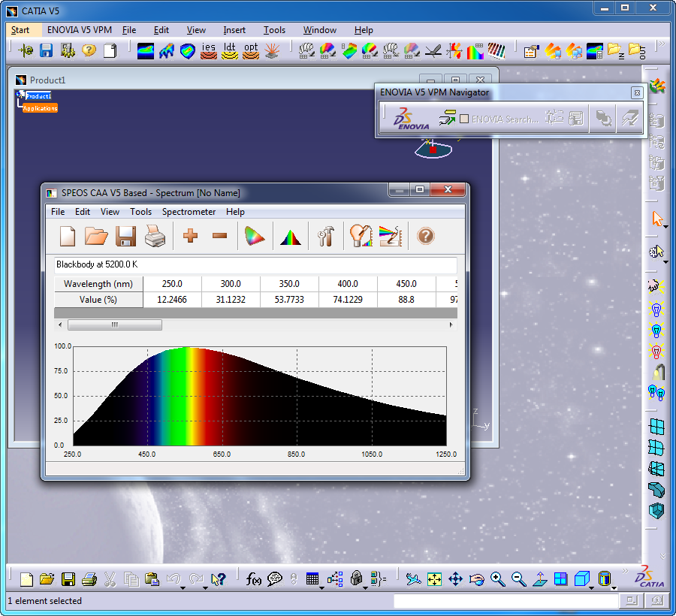This screenshot has width=676, height=616.
Task: Expand the right toolbar overflow chevron at bottom
Action: pyautogui.click(x=663, y=556)
